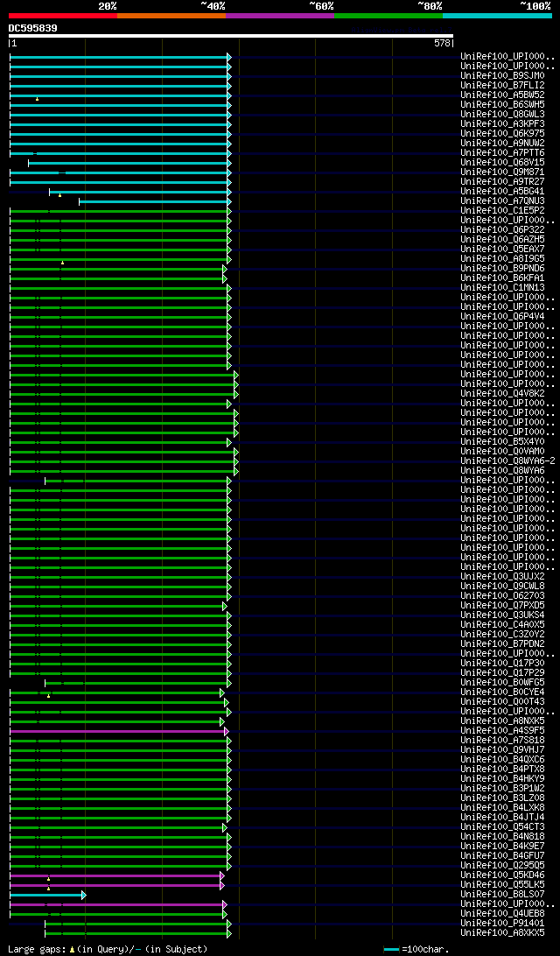This screenshot has width=560, height=956.
Task: Select label UniRef100_Q00T43
Action: [503, 702]
